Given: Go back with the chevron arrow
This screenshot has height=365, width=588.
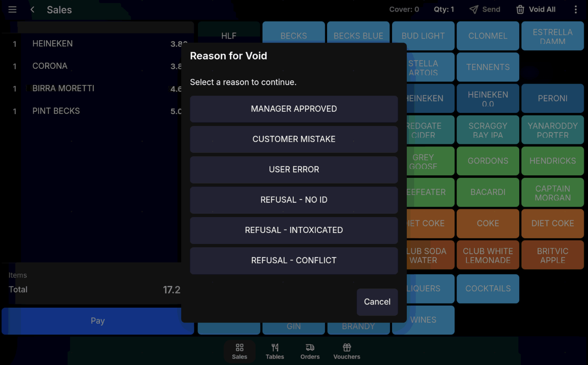Looking at the screenshot, I should pos(32,10).
